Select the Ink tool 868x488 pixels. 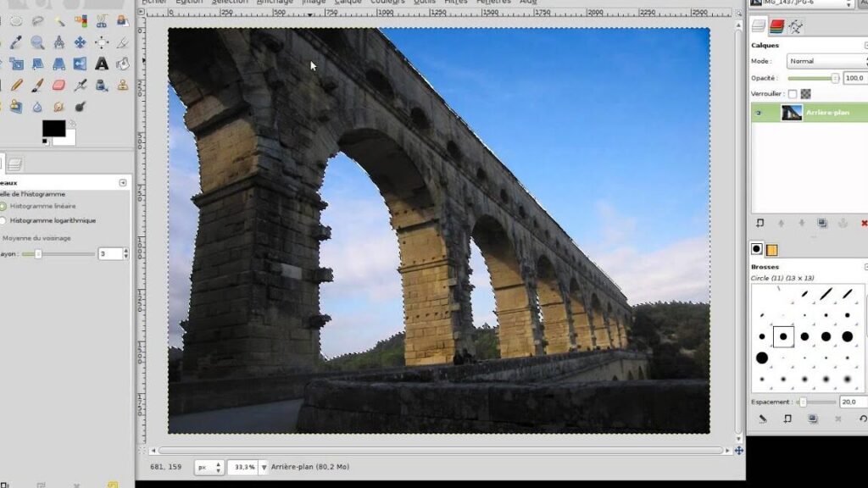pyautogui.click(x=102, y=85)
